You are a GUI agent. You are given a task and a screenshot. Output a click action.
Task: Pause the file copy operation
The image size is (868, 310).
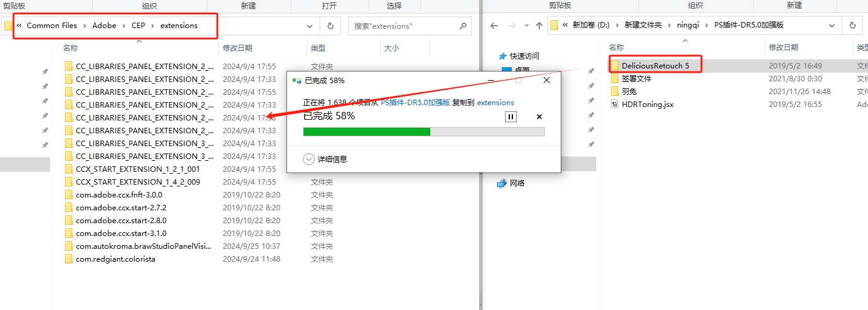tap(511, 117)
